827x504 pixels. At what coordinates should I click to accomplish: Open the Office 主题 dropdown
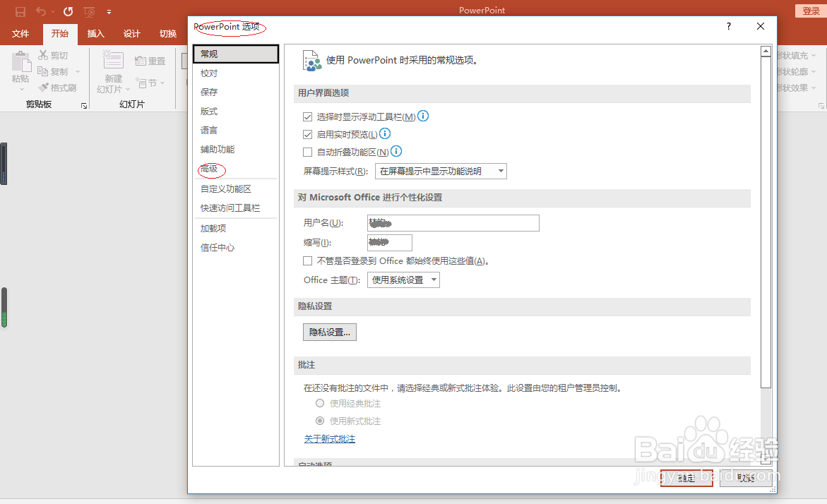click(x=403, y=280)
